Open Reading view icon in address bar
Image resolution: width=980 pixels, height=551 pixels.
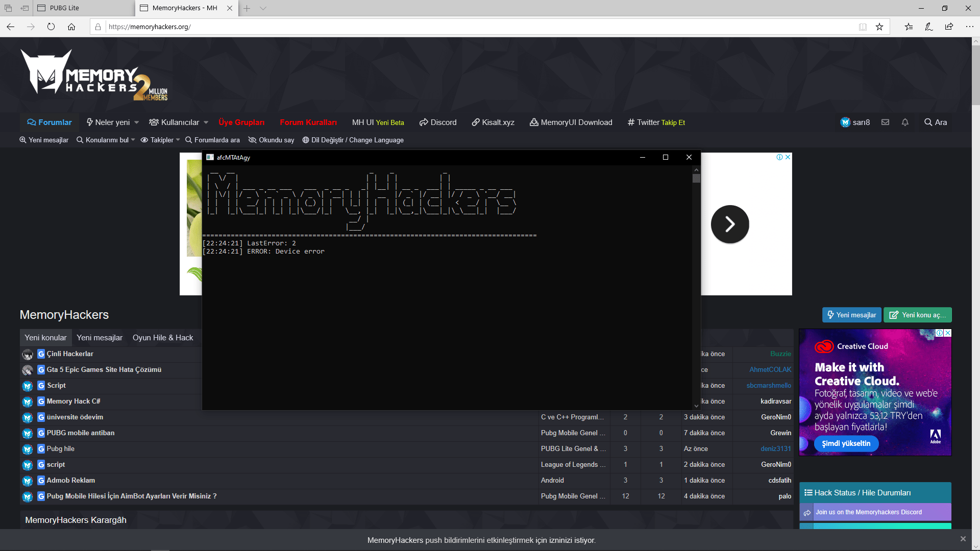[863, 27]
